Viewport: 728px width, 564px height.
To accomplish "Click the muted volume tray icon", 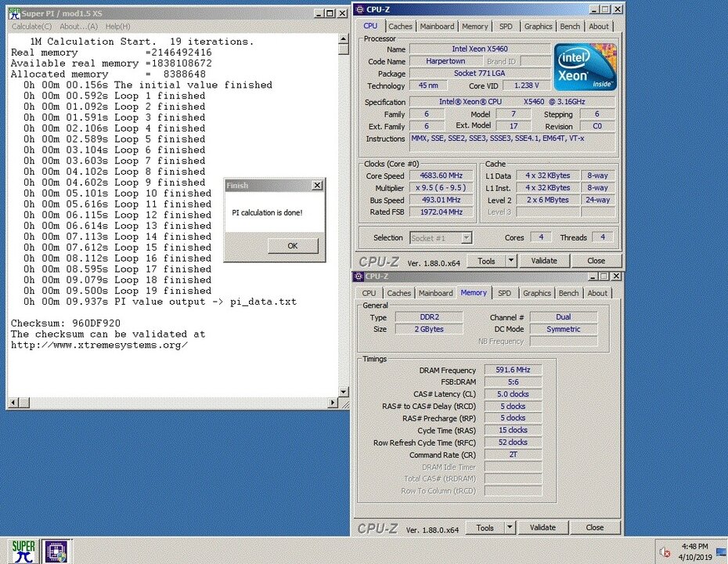I will tap(665, 552).
